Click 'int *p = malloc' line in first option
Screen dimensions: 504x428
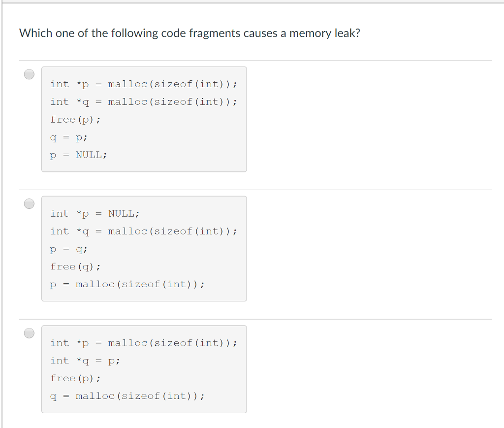pyautogui.click(x=144, y=84)
